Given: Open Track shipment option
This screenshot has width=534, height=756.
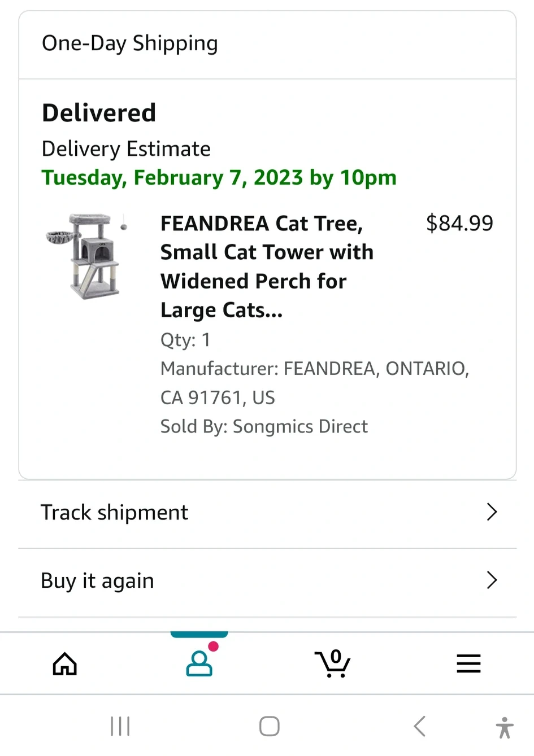Looking at the screenshot, I should (267, 513).
